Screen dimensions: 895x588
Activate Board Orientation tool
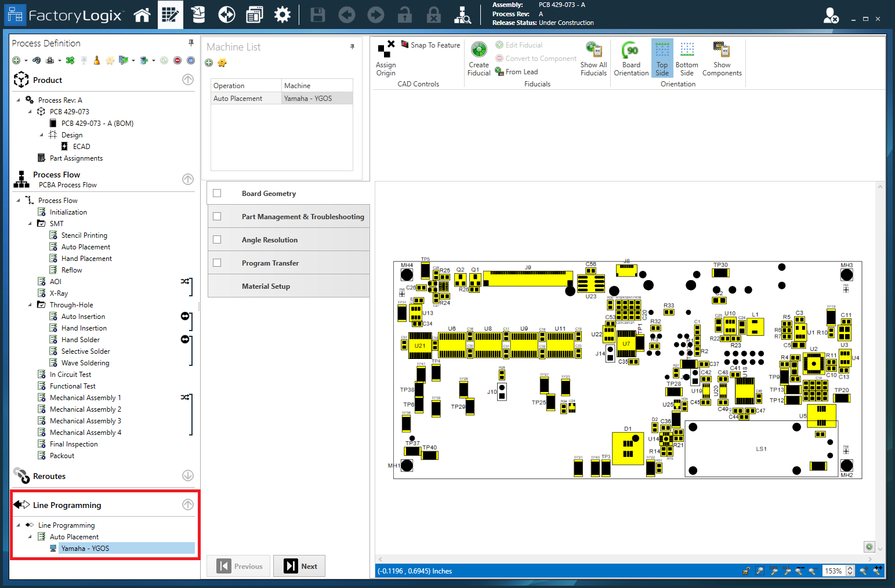[631, 57]
